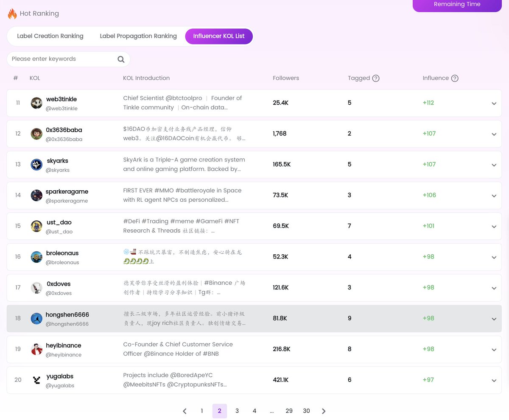Expand the web3tinkle row
The image size is (509, 420).
[x=494, y=103]
